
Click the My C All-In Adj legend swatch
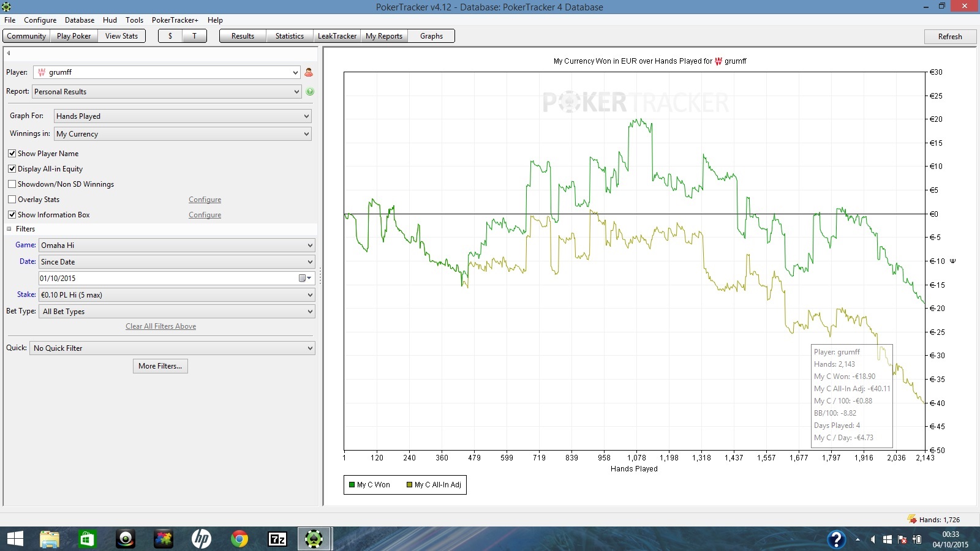click(x=410, y=485)
